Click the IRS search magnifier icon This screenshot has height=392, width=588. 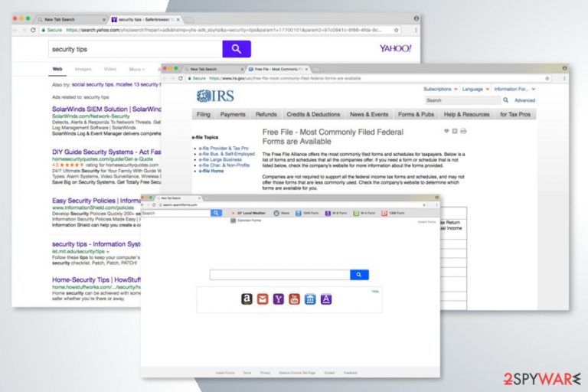click(505, 100)
